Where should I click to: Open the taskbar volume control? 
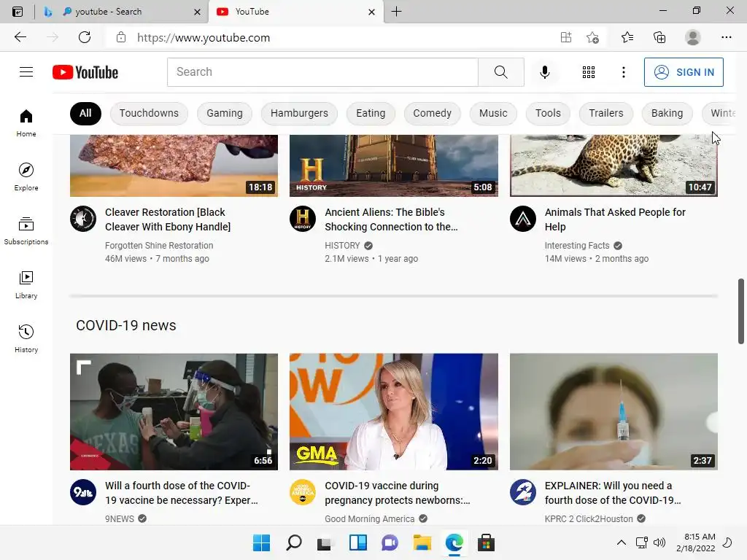click(x=659, y=542)
